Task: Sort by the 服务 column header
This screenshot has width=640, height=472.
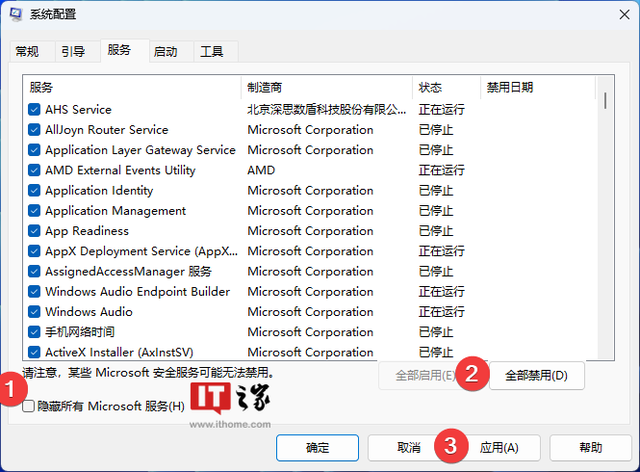Action: point(132,87)
